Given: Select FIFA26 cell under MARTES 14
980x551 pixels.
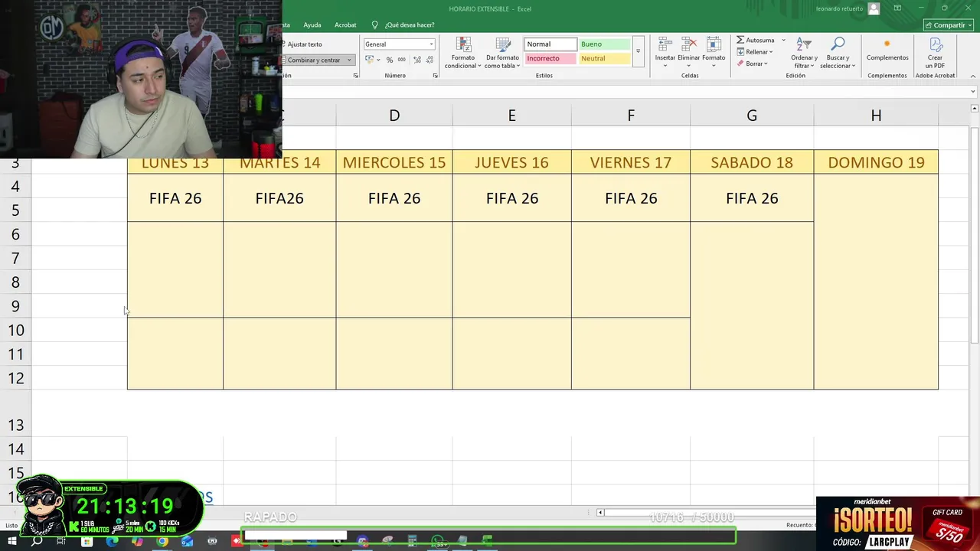Looking at the screenshot, I should pyautogui.click(x=279, y=198).
